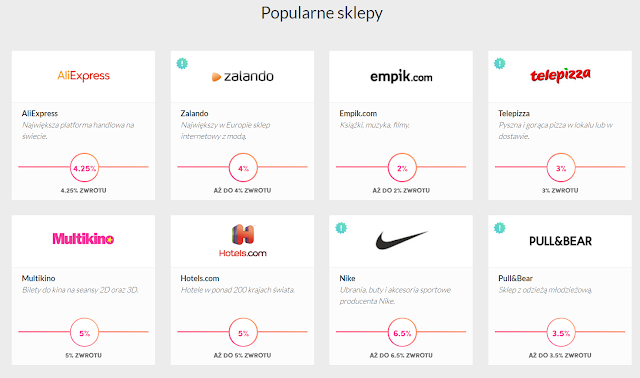Open the Multikino logo
640x378 pixels.
[x=83, y=239]
